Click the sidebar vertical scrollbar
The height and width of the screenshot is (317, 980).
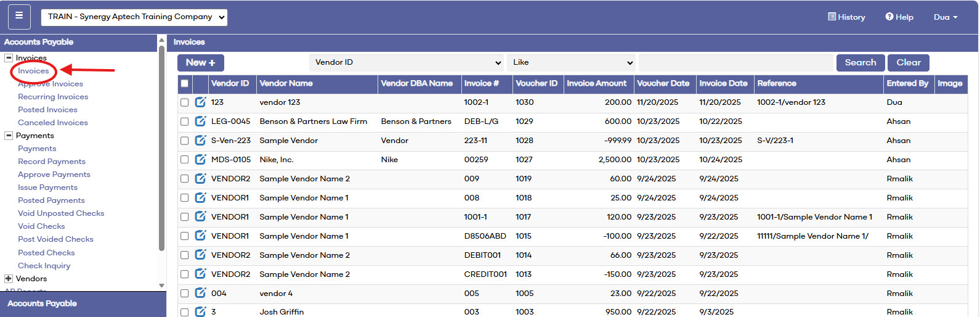162,148
